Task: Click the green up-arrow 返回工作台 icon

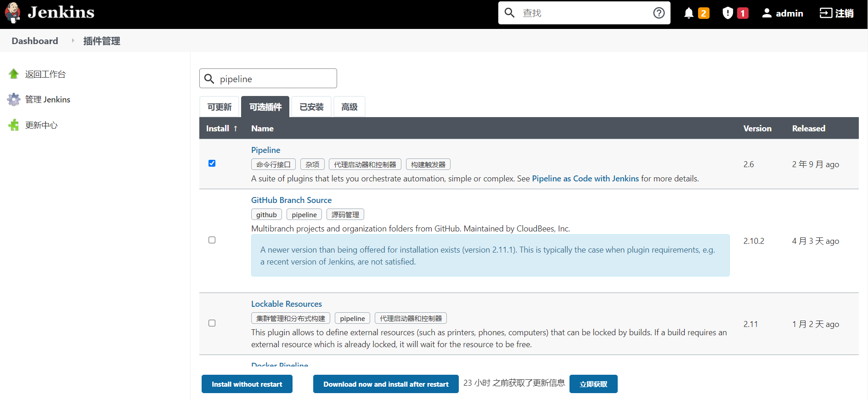Action: coord(14,73)
